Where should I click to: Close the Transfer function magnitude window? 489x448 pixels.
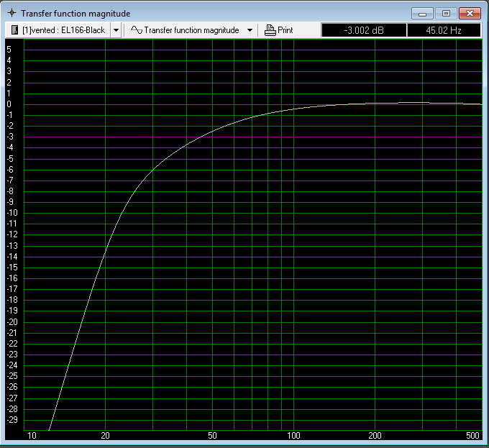470,14
